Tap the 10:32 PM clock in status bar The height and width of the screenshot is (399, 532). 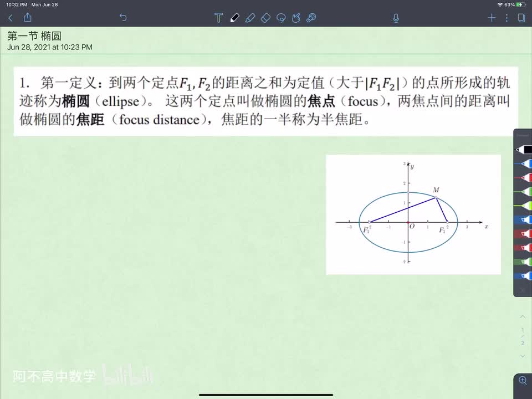pos(17,5)
